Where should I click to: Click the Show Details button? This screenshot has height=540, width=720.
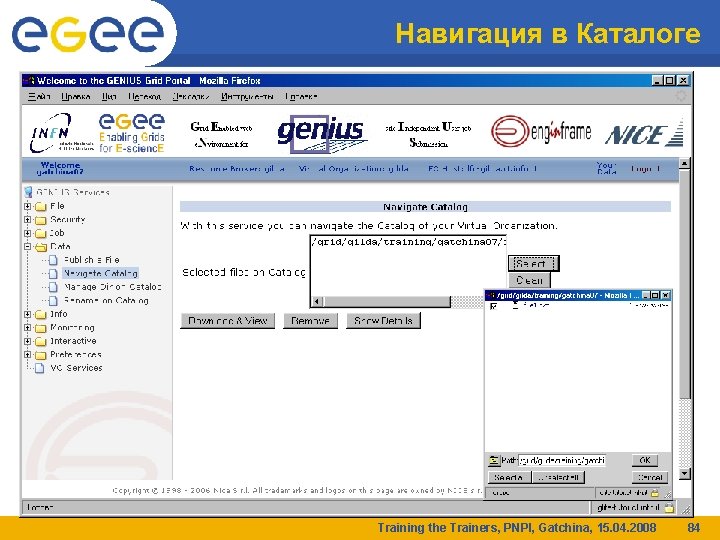point(383,321)
